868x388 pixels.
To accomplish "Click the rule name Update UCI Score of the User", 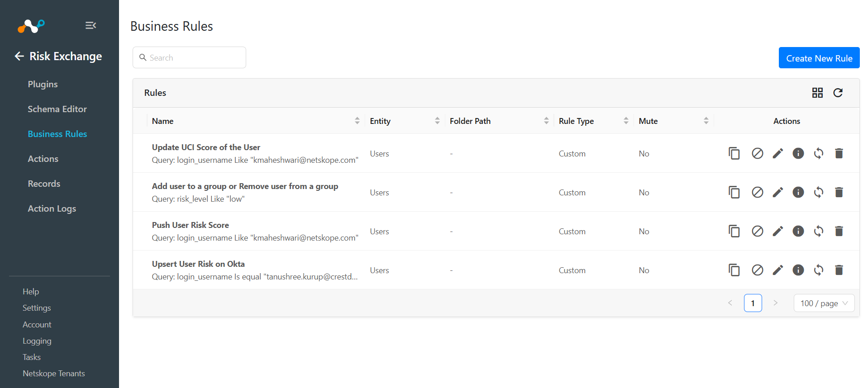I will (206, 147).
